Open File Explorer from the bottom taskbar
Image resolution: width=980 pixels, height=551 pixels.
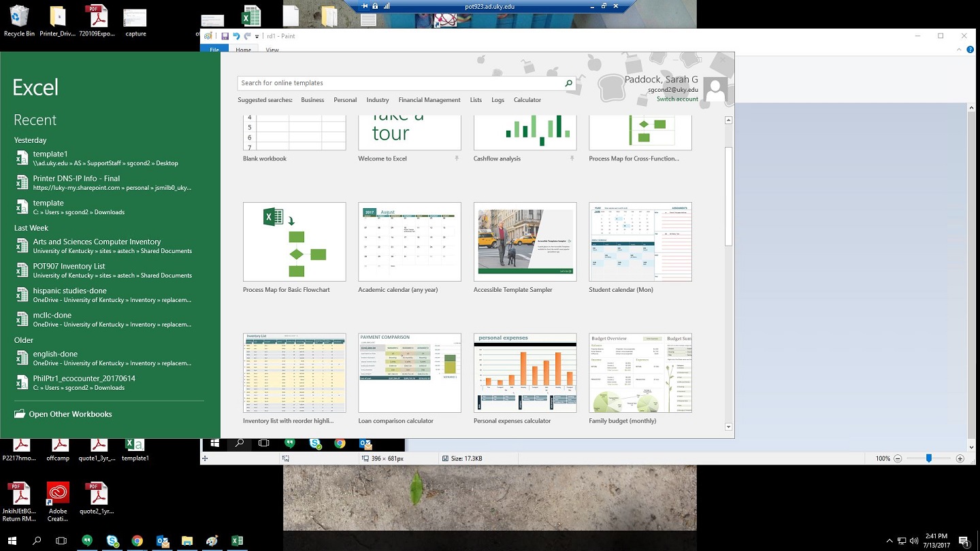187,541
